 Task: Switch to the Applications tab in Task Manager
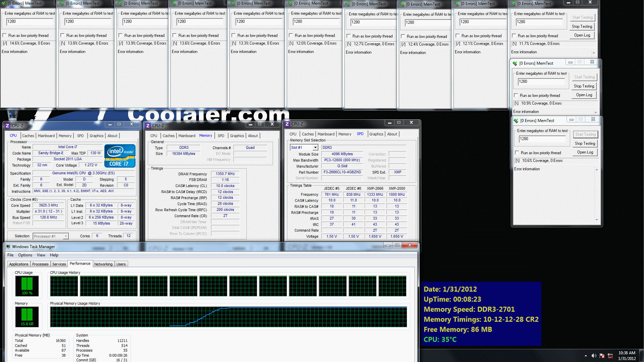pyautogui.click(x=19, y=264)
